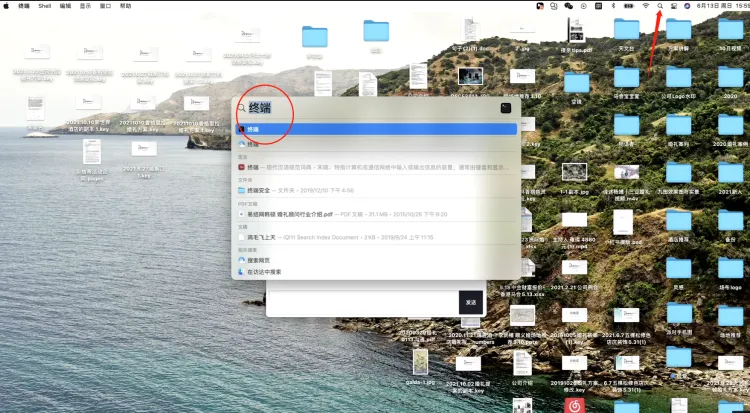This screenshot has height=413, width=750.
Task: Open the Apple menu
Action: coord(6,6)
